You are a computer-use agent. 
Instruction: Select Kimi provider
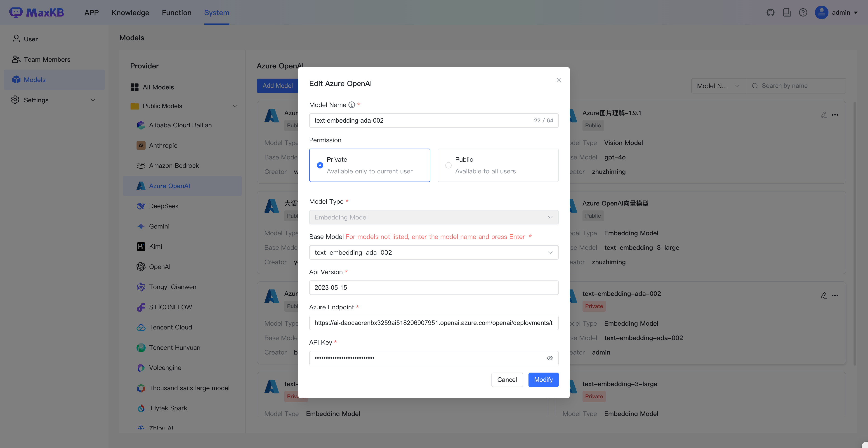point(182,246)
